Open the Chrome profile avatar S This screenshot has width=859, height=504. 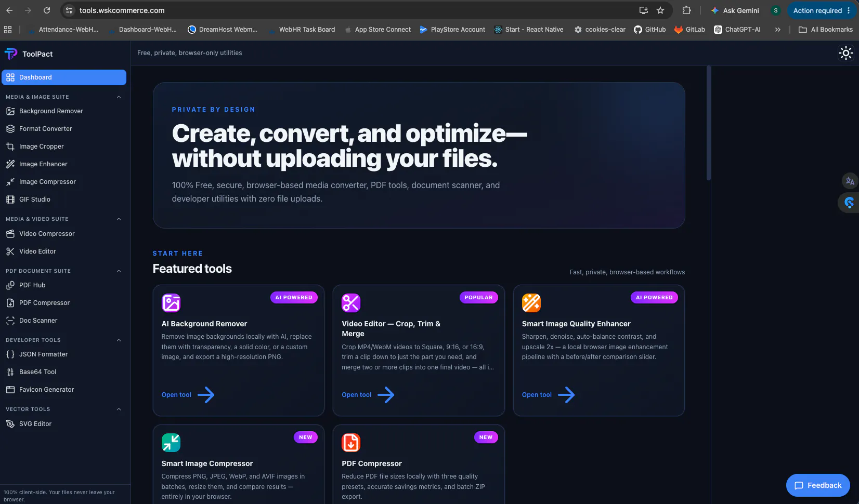pyautogui.click(x=776, y=10)
